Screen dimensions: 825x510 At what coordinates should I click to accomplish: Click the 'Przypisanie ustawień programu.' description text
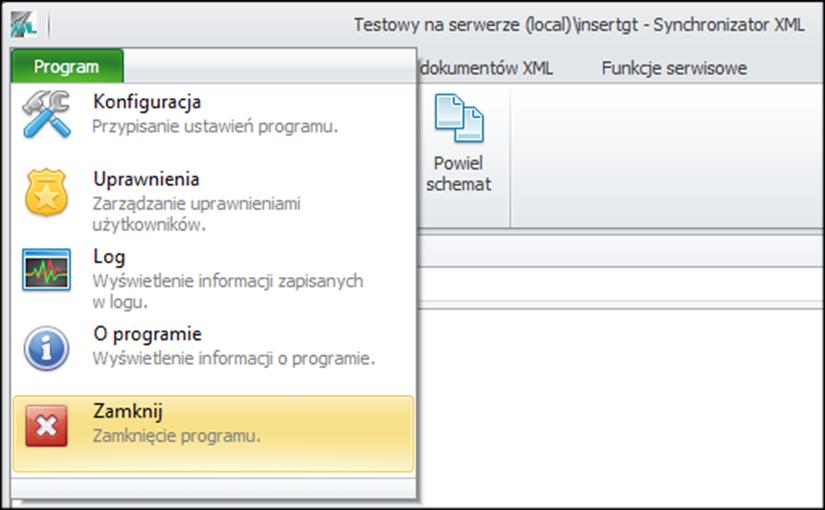(x=215, y=127)
